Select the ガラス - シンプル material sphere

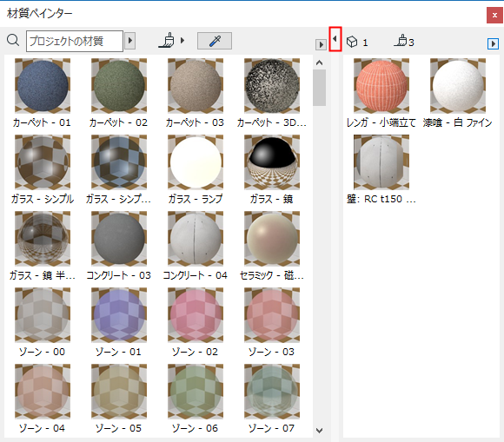point(43,162)
